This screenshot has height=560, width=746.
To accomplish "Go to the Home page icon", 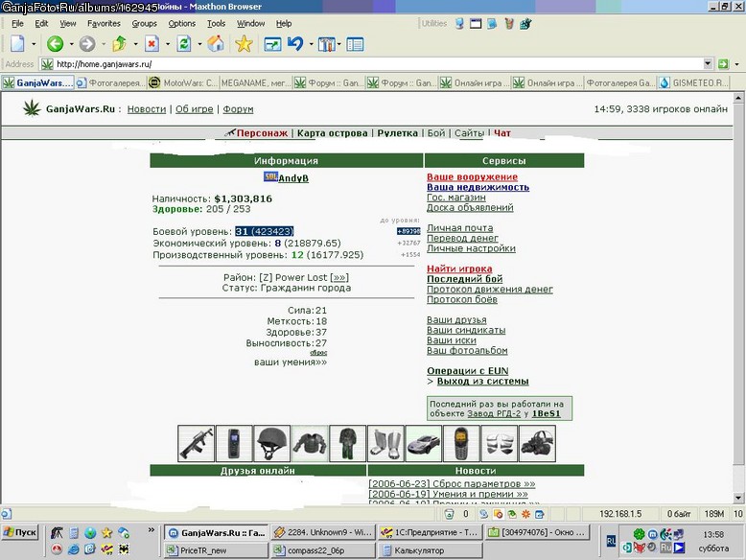I will point(216,44).
